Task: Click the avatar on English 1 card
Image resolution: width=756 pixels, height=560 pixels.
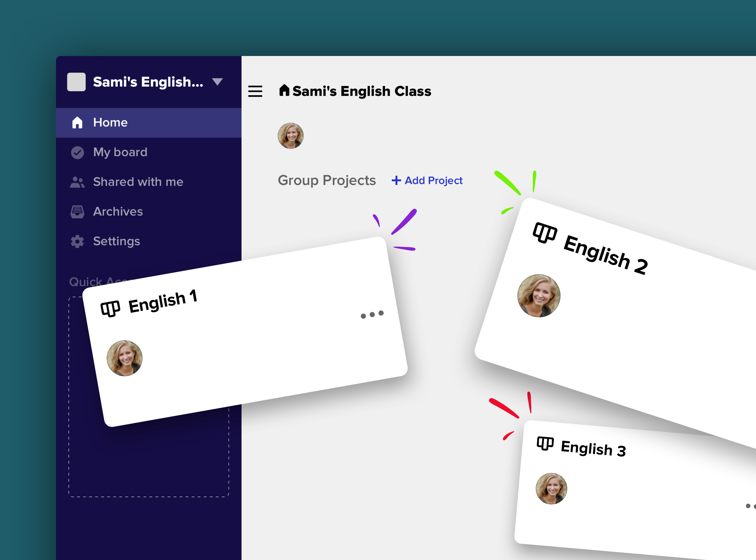Action: [x=124, y=358]
